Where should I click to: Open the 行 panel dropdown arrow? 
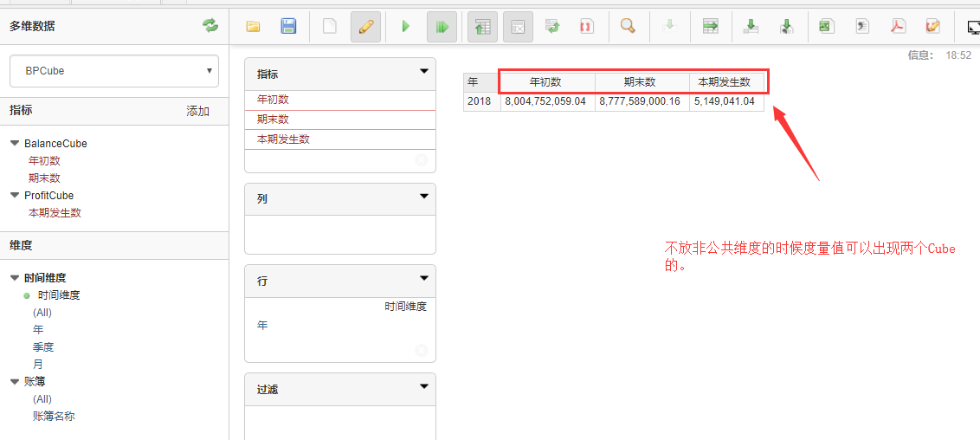coord(424,278)
